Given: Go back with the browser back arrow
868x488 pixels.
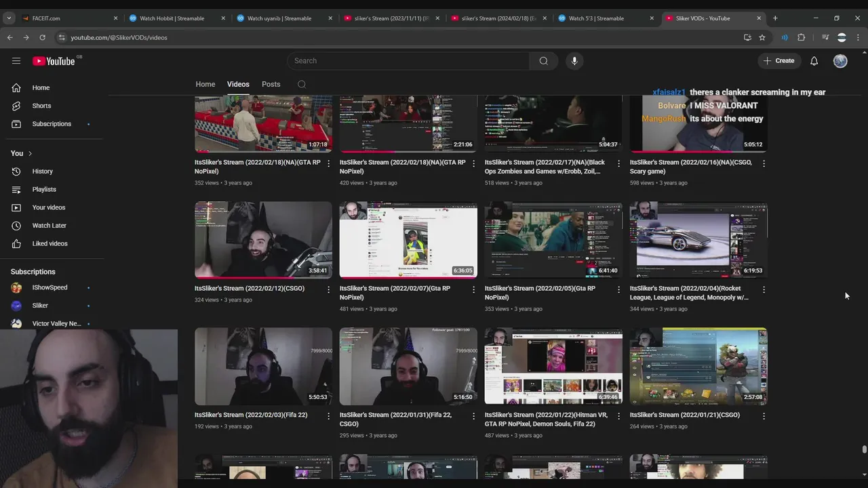Looking at the screenshot, I should point(10,37).
